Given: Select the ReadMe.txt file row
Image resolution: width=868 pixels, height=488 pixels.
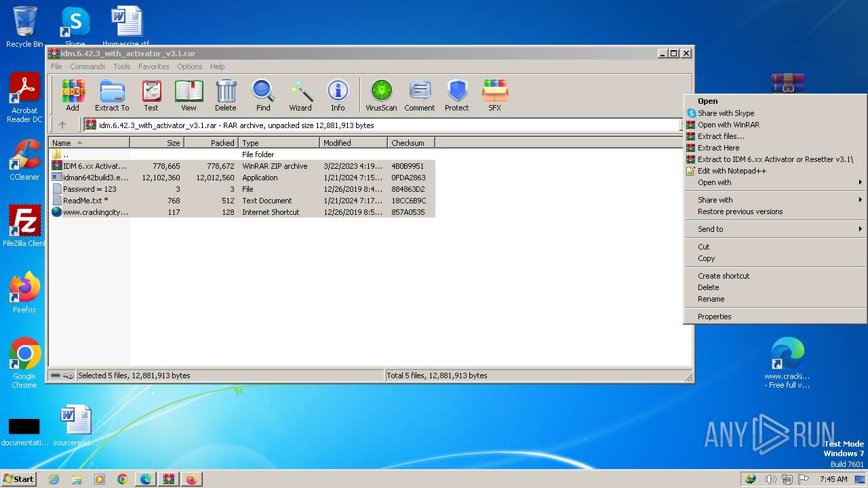Looking at the screenshot, I should click(x=242, y=201).
